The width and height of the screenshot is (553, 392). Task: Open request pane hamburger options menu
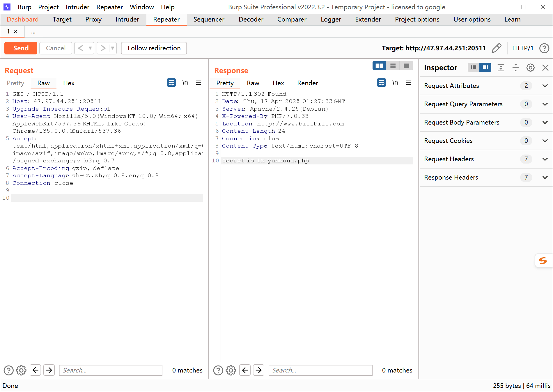(198, 83)
